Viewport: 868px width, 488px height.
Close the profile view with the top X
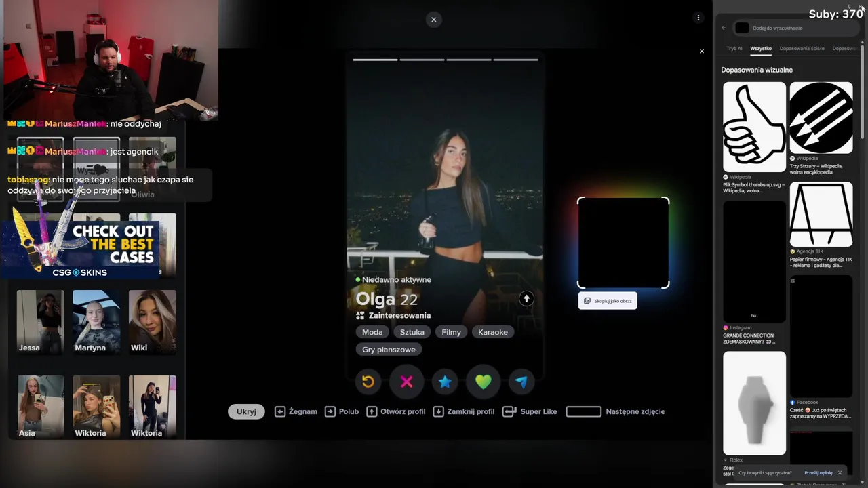[434, 20]
